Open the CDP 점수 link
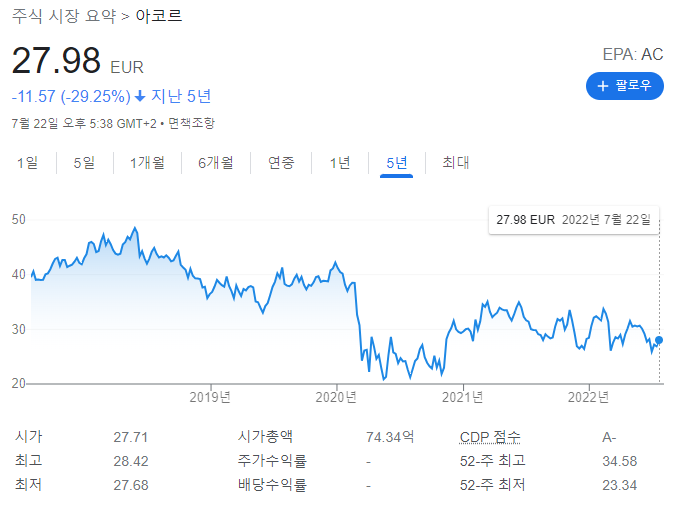This screenshot has height=507, width=679. 490,437
